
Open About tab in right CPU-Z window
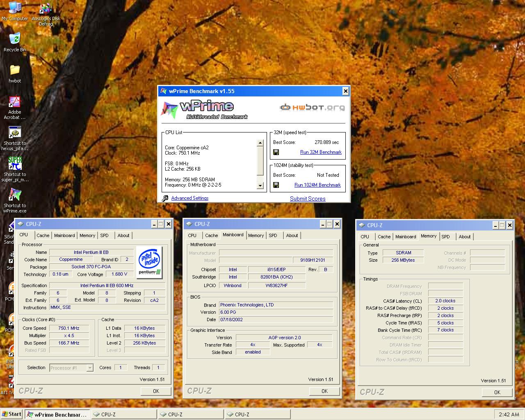(x=465, y=237)
